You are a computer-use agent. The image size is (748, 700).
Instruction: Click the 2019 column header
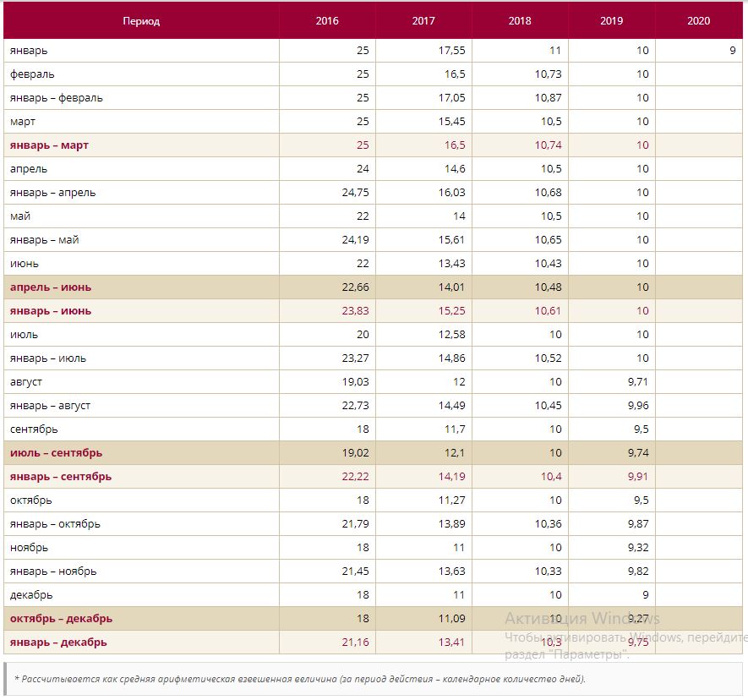point(611,21)
